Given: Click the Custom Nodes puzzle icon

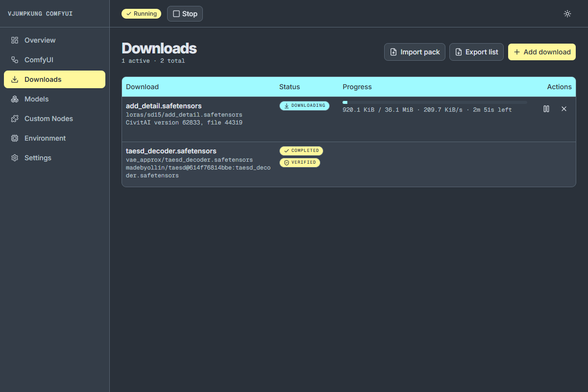Looking at the screenshot, I should coord(15,119).
